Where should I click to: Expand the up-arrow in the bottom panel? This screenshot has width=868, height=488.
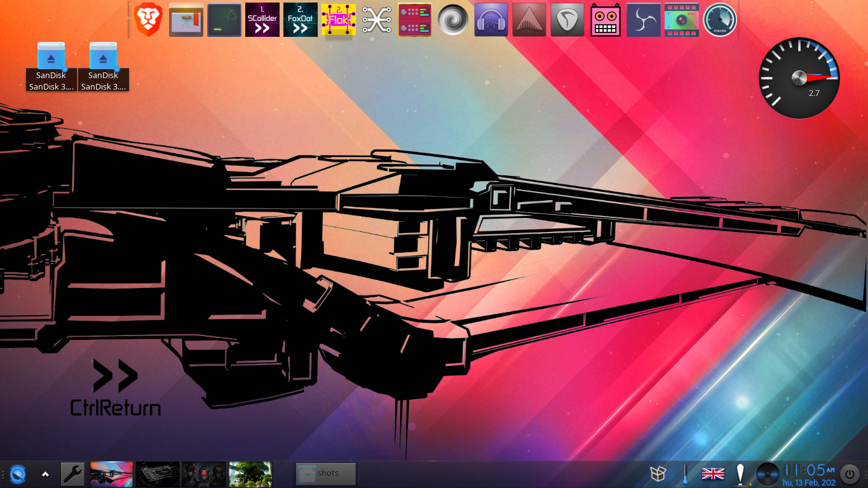pos(45,474)
